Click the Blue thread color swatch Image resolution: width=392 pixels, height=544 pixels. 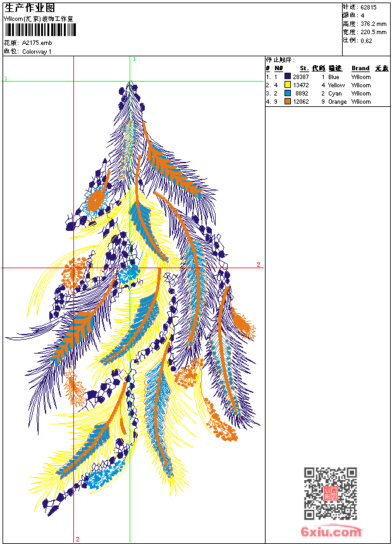[288, 77]
